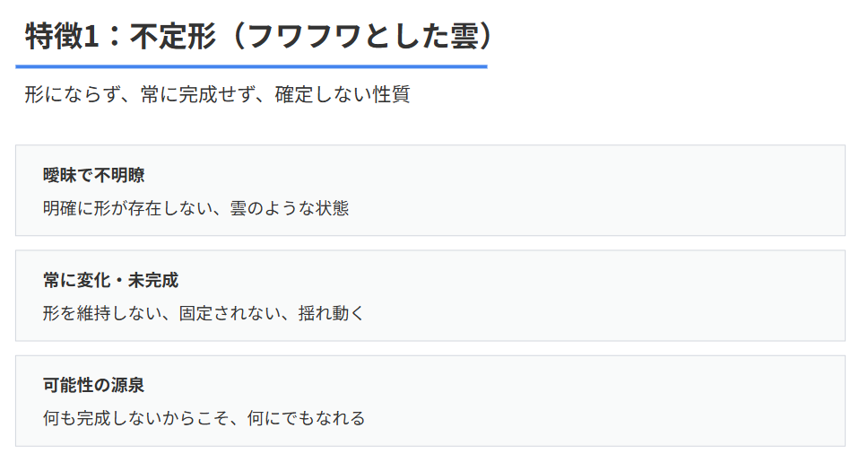Select the "曖昧で不明瞭" card title

click(x=93, y=175)
